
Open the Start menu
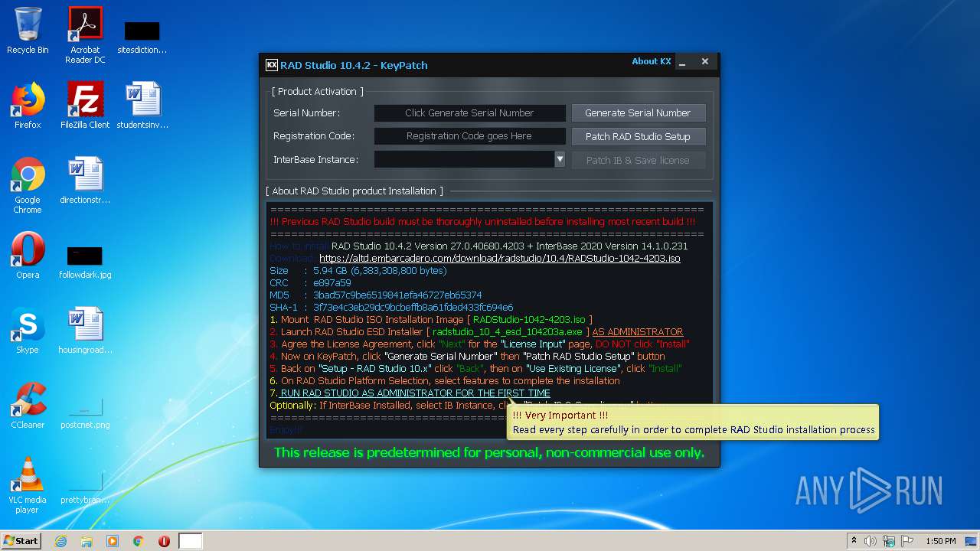click(21, 540)
